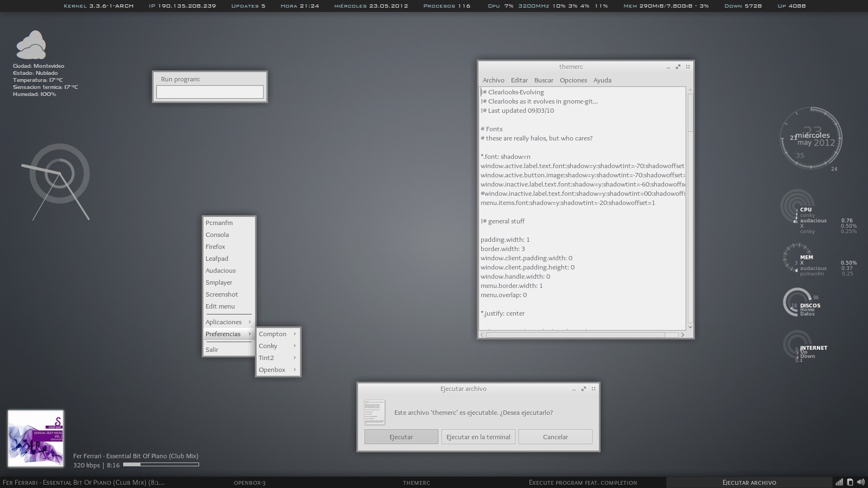Open the Archivo menu in Leafpad
The width and height of the screenshot is (868, 488).
point(493,80)
